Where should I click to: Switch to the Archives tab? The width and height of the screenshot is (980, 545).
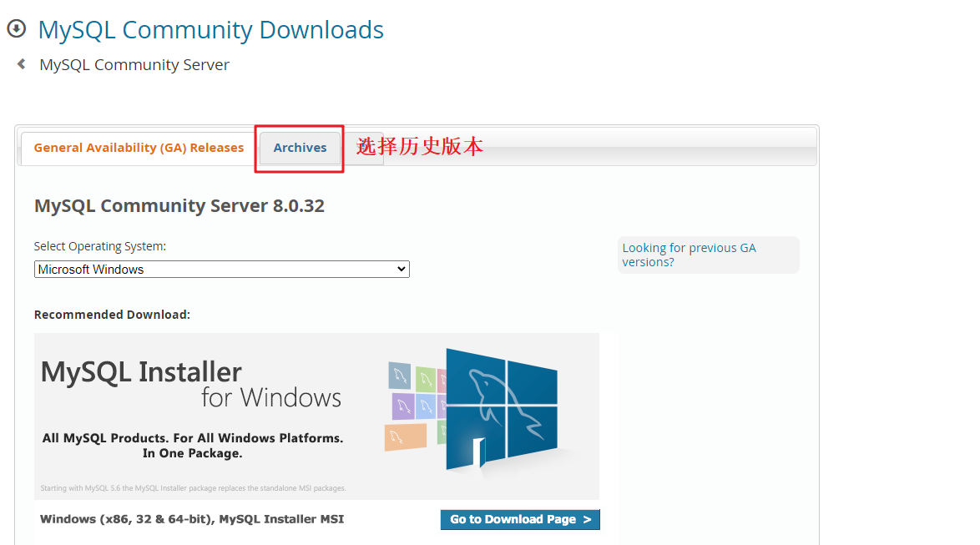click(300, 148)
